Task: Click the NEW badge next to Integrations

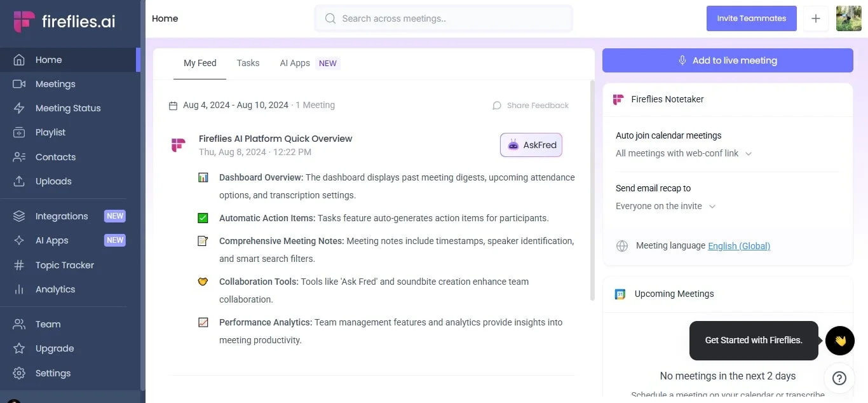Action: coord(115,216)
